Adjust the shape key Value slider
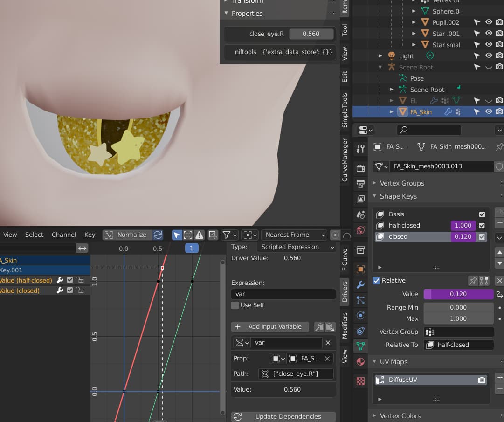 (x=458, y=294)
